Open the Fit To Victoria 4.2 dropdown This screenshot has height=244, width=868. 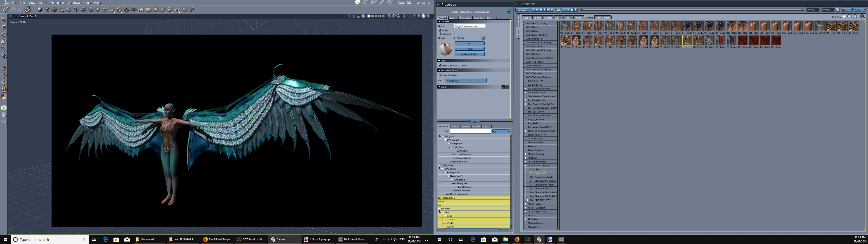(466, 81)
